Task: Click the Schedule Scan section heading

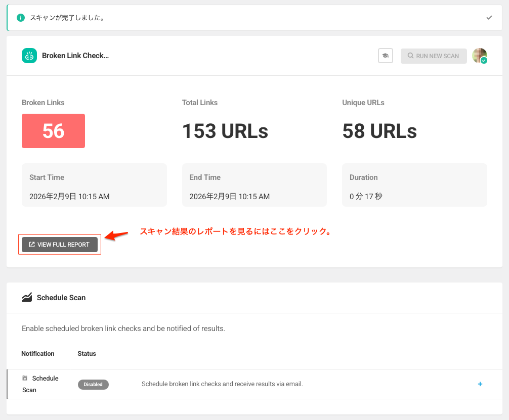Action: pos(61,298)
